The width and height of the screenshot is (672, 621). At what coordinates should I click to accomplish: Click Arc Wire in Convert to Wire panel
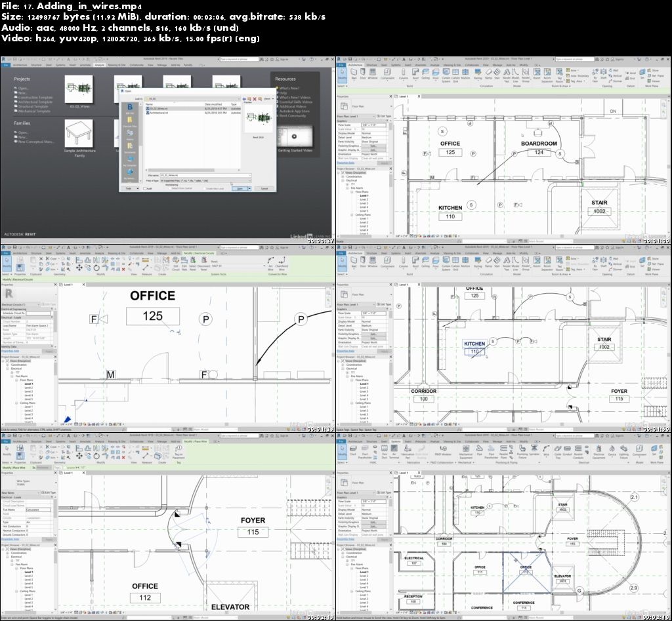tap(270, 262)
